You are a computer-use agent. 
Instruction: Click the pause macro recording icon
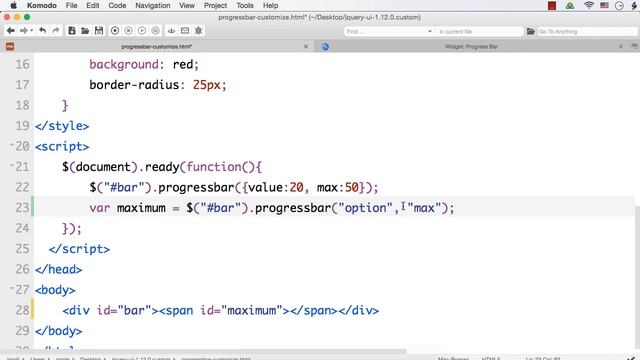tap(128, 31)
